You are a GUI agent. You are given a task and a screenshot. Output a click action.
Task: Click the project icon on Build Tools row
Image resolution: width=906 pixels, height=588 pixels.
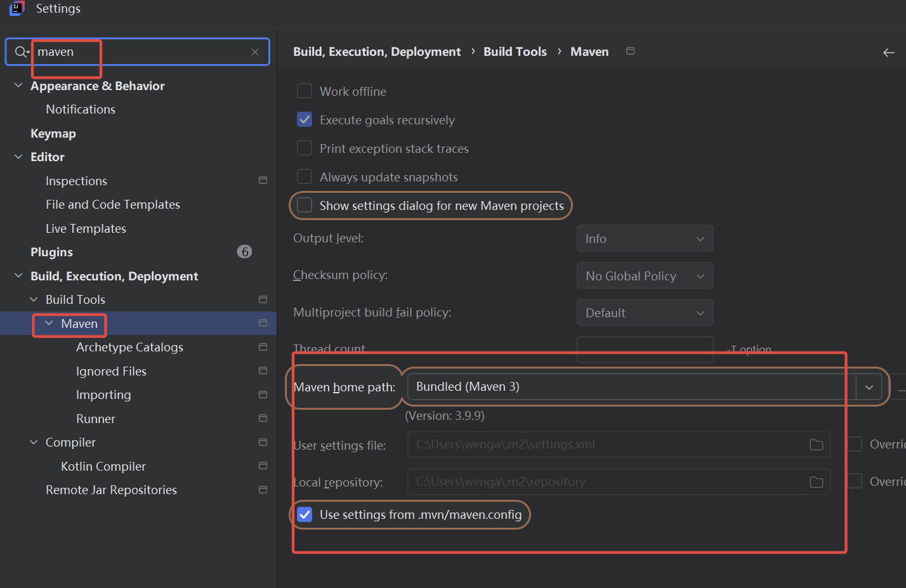click(x=263, y=299)
